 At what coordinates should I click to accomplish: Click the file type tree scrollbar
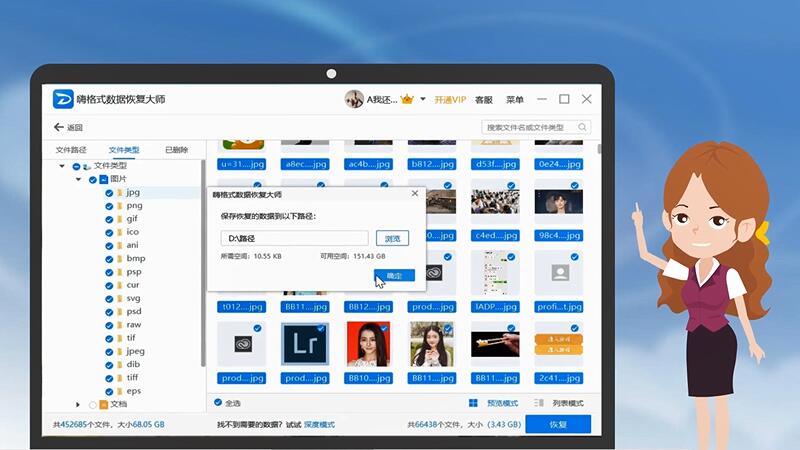(x=203, y=263)
